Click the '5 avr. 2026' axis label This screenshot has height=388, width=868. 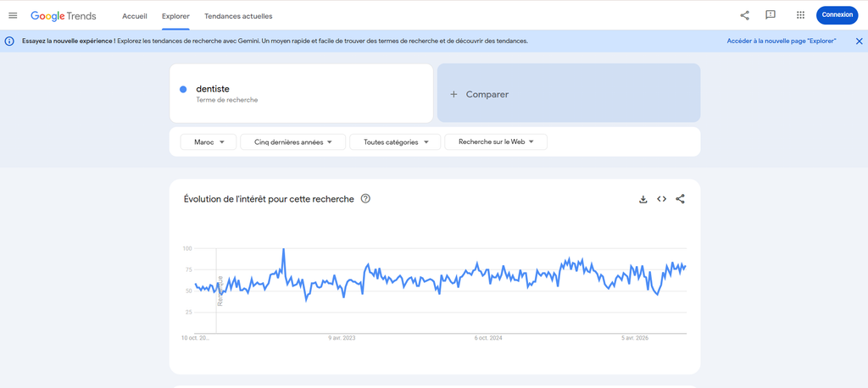635,338
